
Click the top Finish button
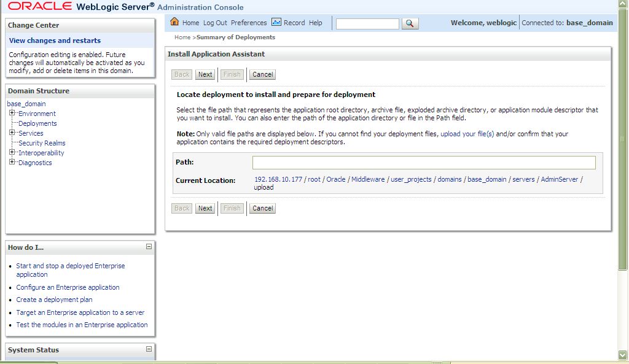click(232, 74)
